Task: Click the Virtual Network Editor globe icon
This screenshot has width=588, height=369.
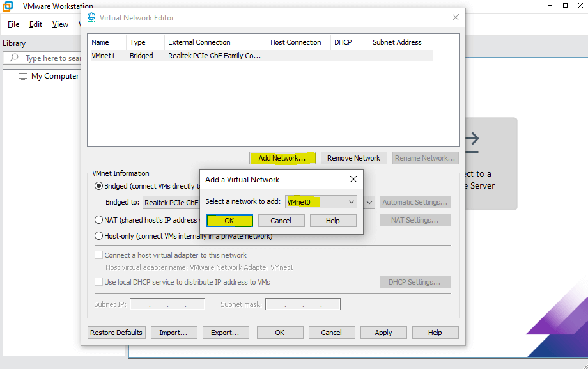Action: 91,17
